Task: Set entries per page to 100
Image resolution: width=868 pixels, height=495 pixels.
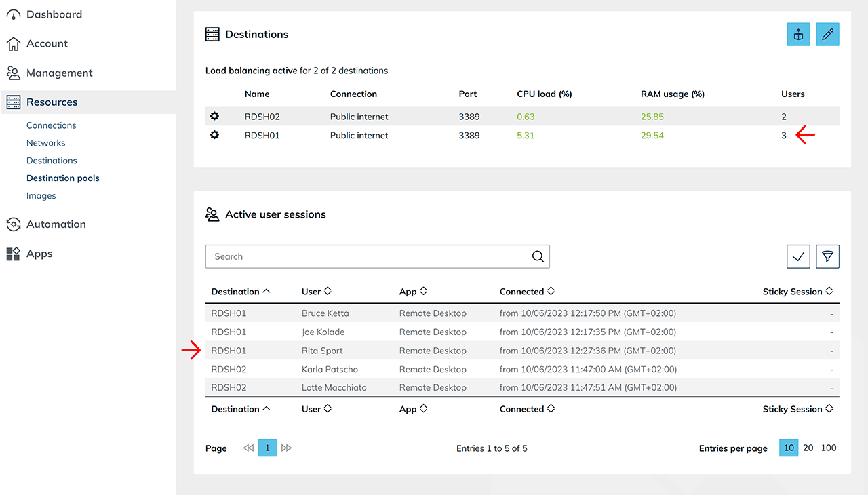Action: click(x=829, y=448)
